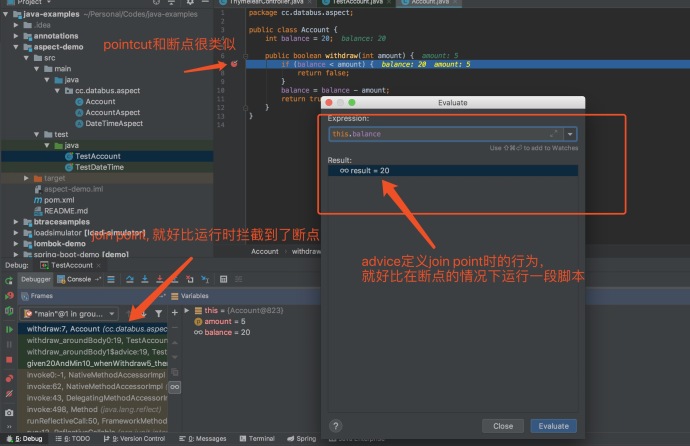The height and width of the screenshot is (446, 690).
Task: Open the Spring tool window
Action: click(x=301, y=439)
